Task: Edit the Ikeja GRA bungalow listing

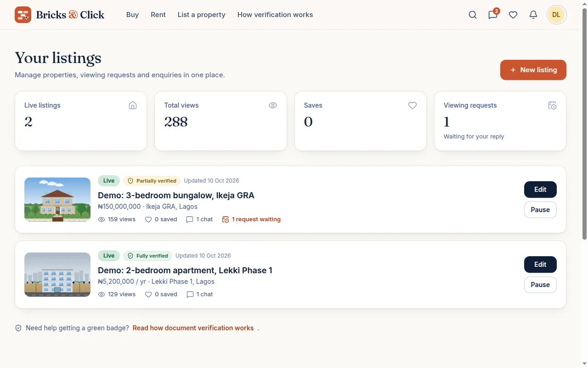Action: (540, 190)
